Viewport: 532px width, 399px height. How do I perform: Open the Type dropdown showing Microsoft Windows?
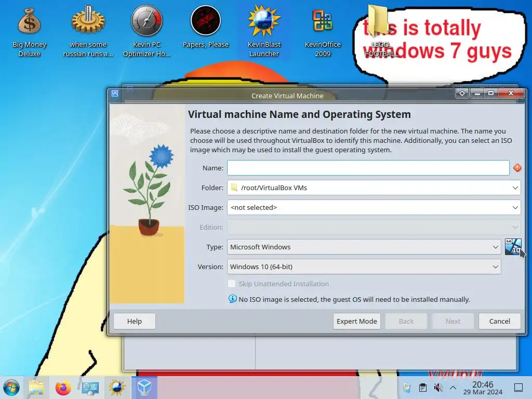(x=364, y=247)
